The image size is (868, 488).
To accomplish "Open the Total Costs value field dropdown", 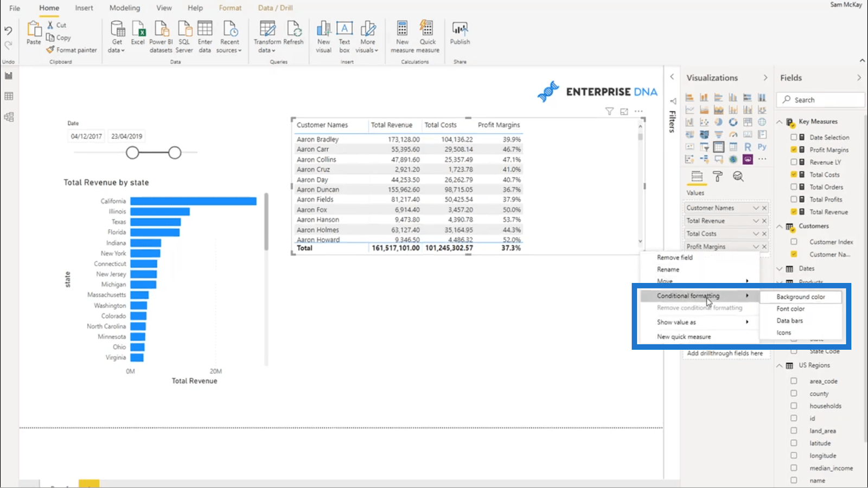I will pyautogui.click(x=756, y=234).
